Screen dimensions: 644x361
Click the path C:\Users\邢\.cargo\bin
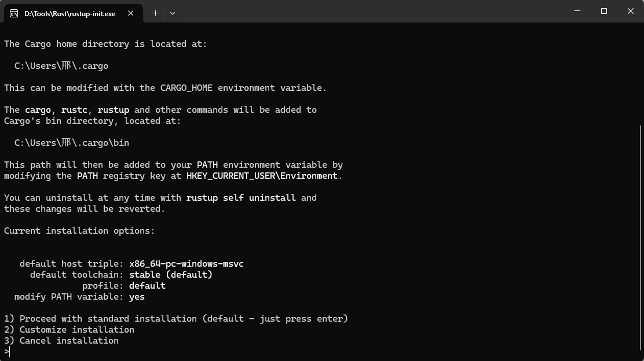click(71, 142)
